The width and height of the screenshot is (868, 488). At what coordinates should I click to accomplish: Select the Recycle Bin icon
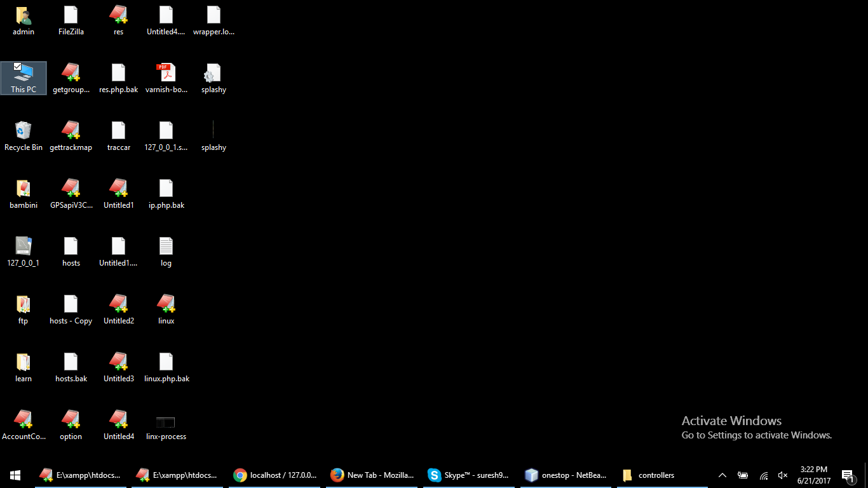tap(24, 131)
